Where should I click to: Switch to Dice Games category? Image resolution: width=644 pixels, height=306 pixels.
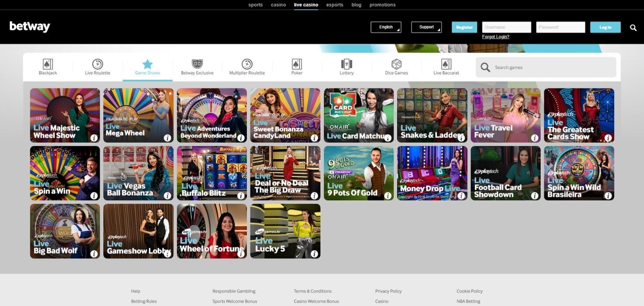point(396,67)
